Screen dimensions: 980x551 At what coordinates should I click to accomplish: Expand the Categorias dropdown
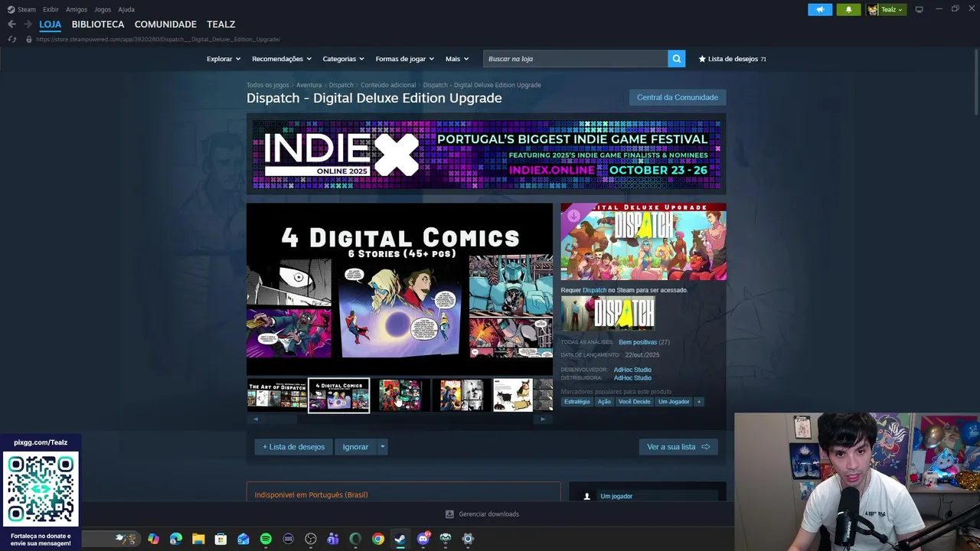343,59
